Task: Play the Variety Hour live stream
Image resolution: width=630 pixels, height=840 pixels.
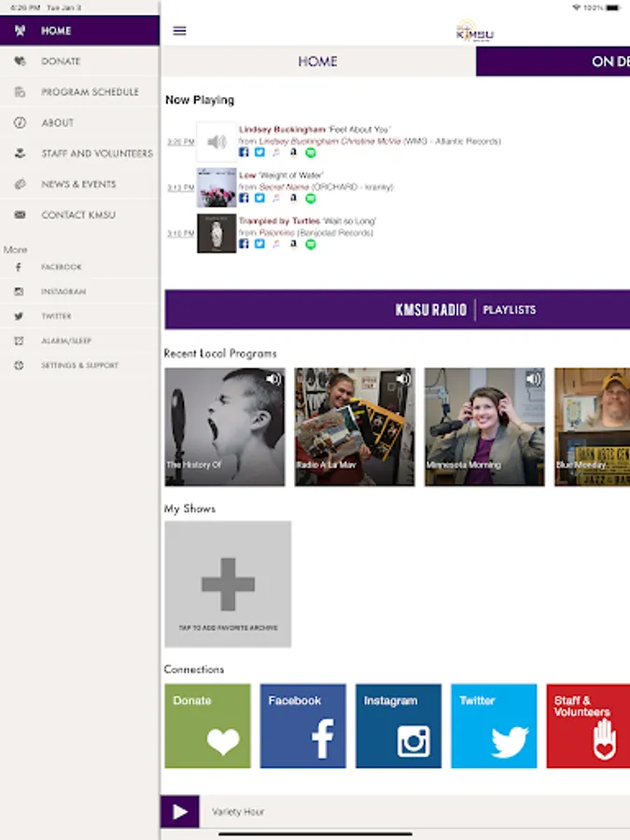Action: [180, 812]
